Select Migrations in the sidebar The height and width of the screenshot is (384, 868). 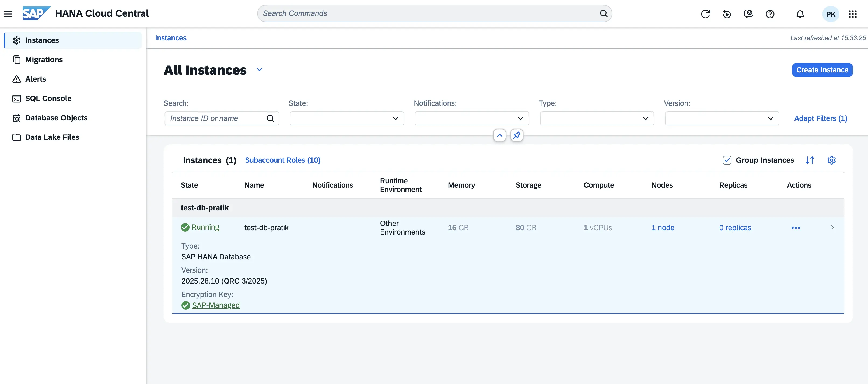(43, 59)
